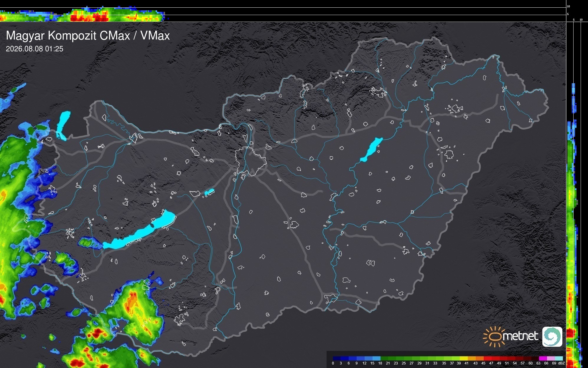Click the radar echo touching Balaton's western tip
This screenshot has width=588, height=368.
coord(90,243)
